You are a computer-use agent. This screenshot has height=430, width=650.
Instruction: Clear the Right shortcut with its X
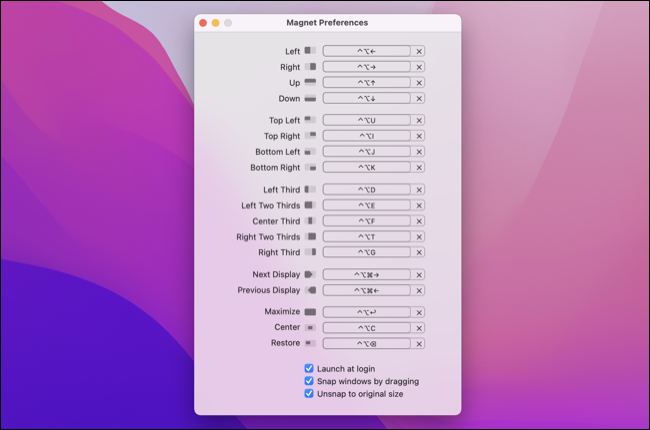[419, 67]
